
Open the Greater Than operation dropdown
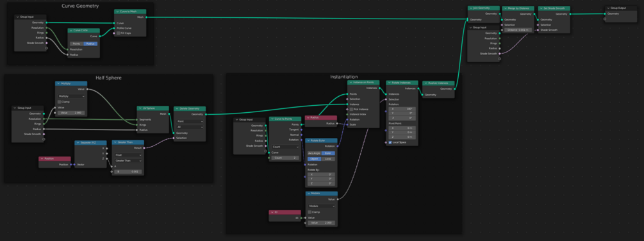128,160
